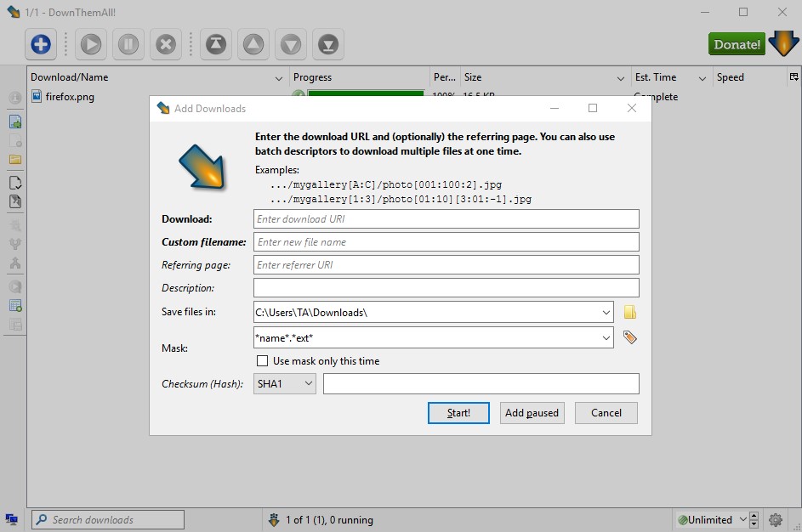This screenshot has width=802, height=532.
Task: Click the Cancel X toolbar icon
Action: (167, 44)
